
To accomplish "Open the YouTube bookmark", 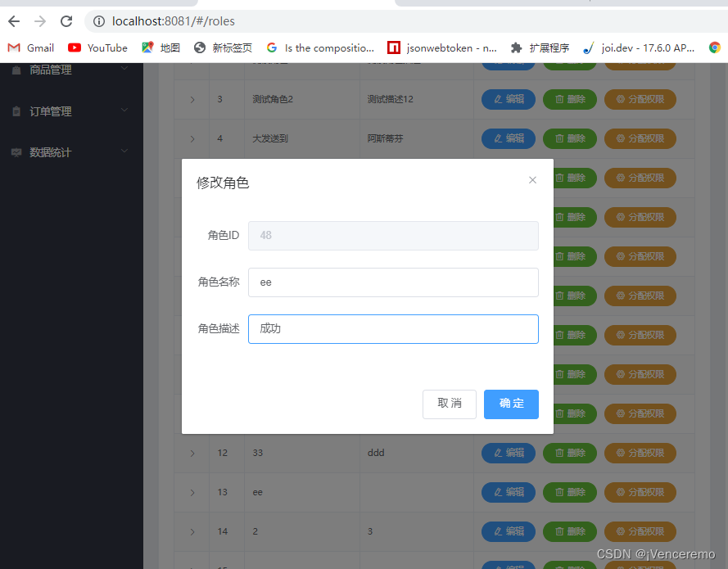I will pos(97,47).
